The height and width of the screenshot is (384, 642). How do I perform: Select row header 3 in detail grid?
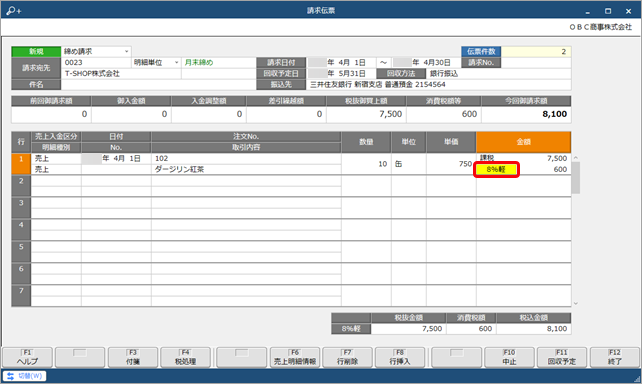[x=21, y=208]
